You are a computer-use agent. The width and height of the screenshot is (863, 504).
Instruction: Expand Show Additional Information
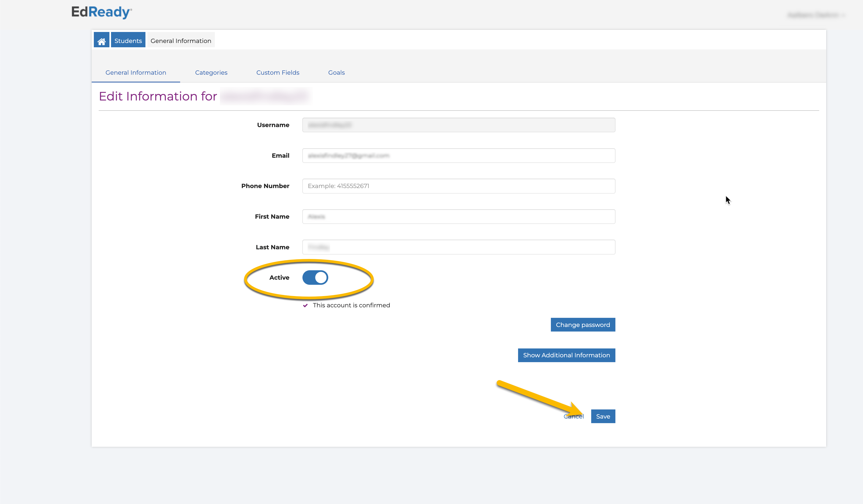click(566, 355)
